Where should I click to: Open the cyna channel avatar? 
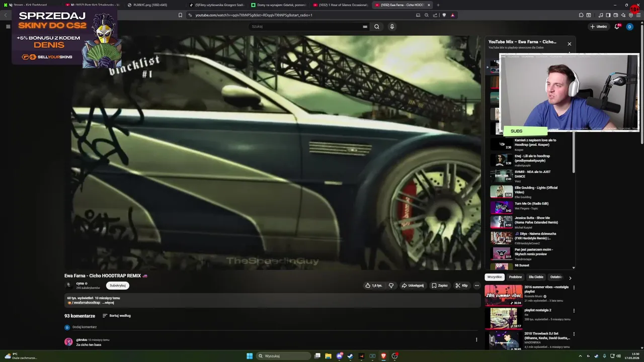(x=69, y=285)
